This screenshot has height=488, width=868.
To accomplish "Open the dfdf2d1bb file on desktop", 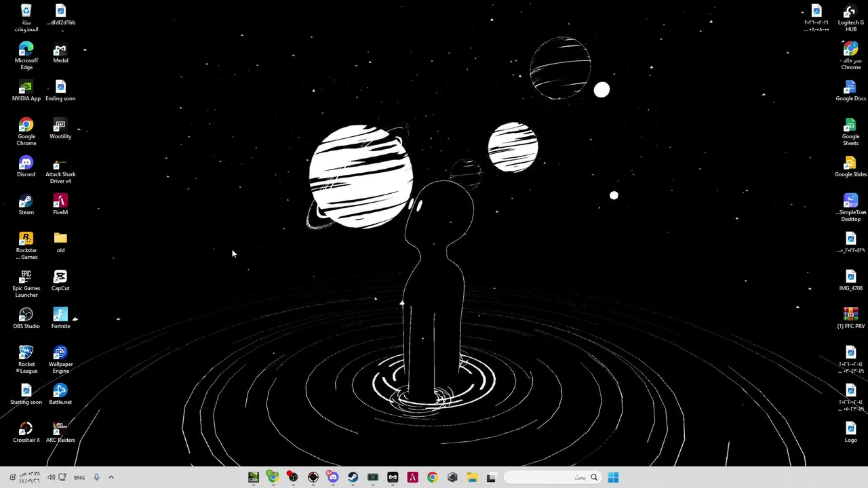I will coord(60,15).
